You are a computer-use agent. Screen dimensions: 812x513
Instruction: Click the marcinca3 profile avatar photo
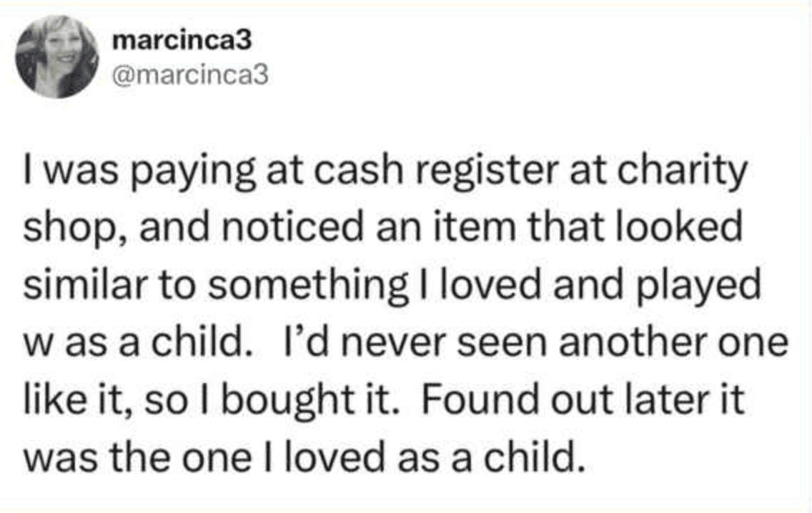click(x=57, y=56)
